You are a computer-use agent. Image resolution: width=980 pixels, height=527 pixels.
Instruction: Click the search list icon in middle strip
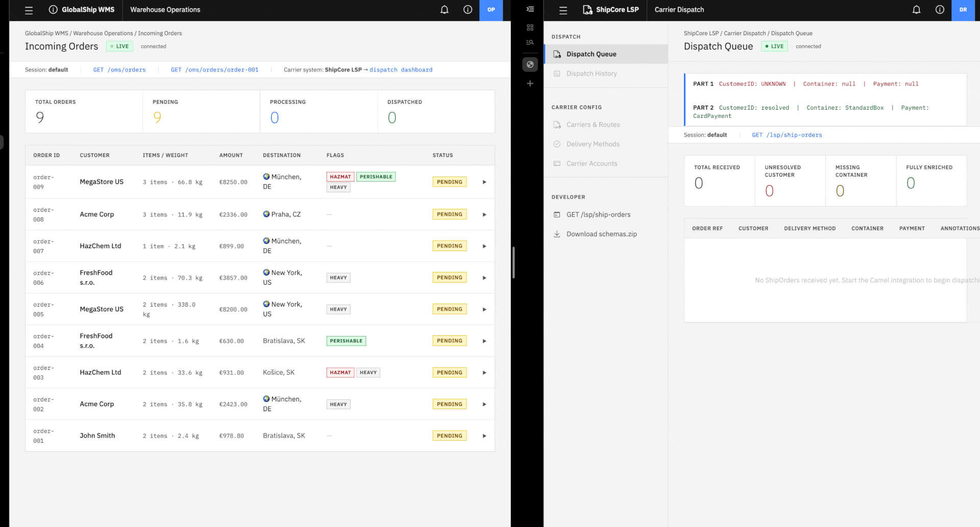pos(530,42)
